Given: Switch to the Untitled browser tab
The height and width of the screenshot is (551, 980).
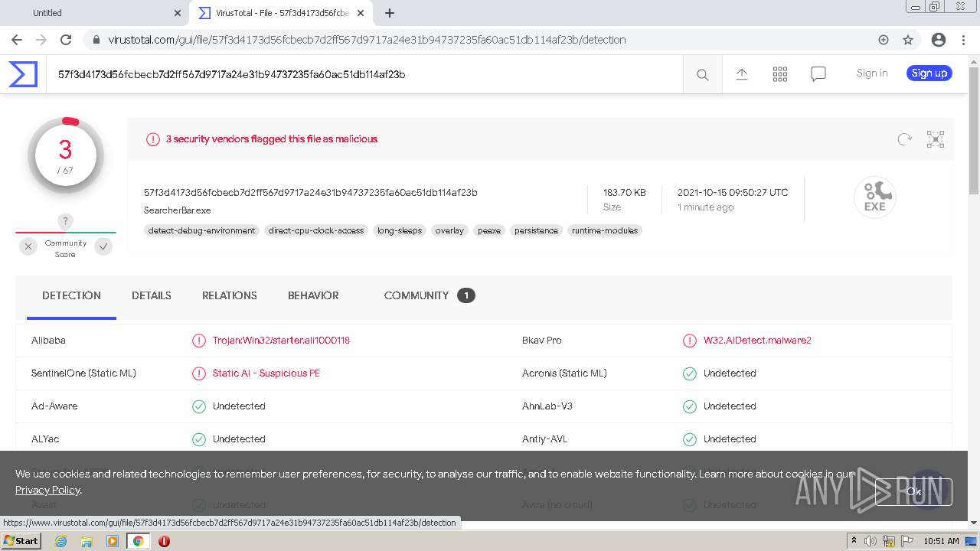Looking at the screenshot, I should pyautogui.click(x=94, y=13).
